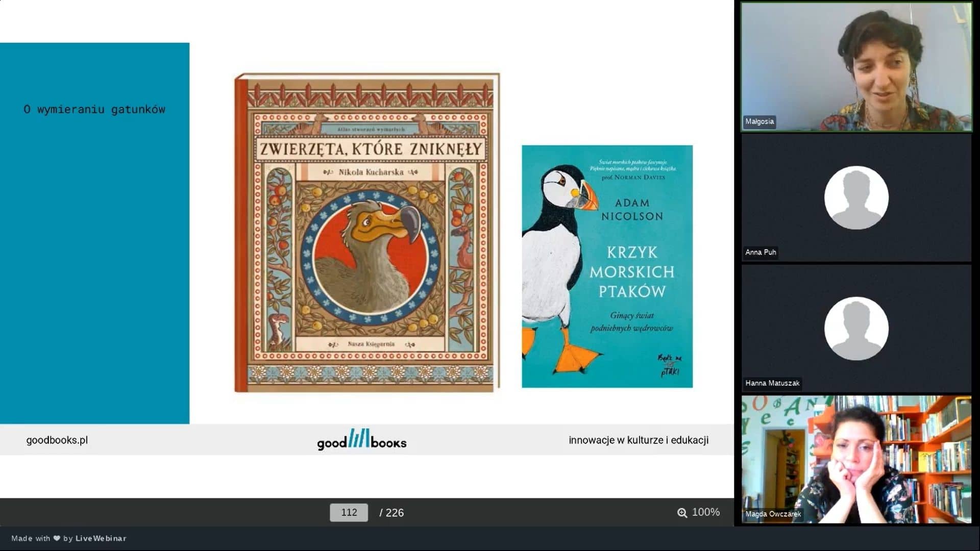Click the 'innowacje w kulturze i edukacji' text
The image size is (980, 551).
pos(638,440)
